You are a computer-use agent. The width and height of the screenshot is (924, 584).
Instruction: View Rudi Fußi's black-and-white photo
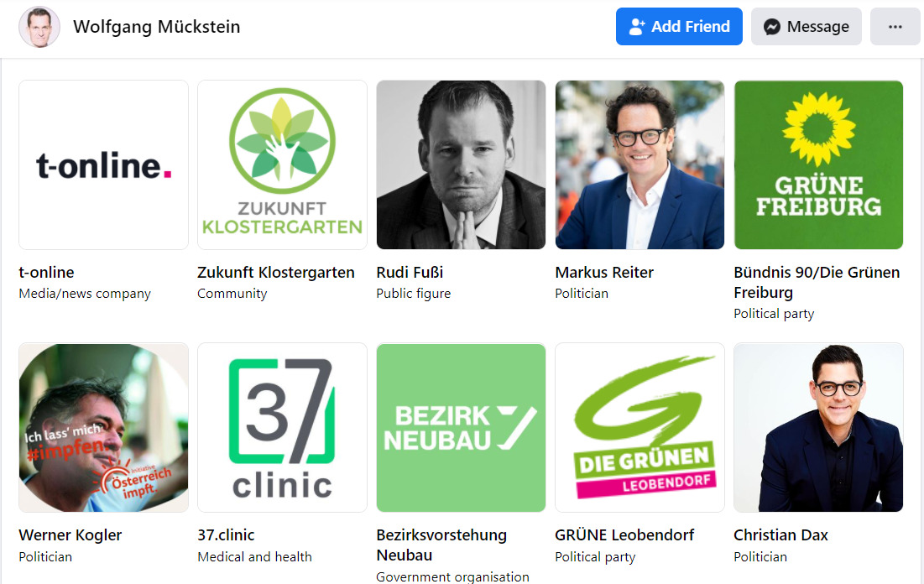[461, 165]
